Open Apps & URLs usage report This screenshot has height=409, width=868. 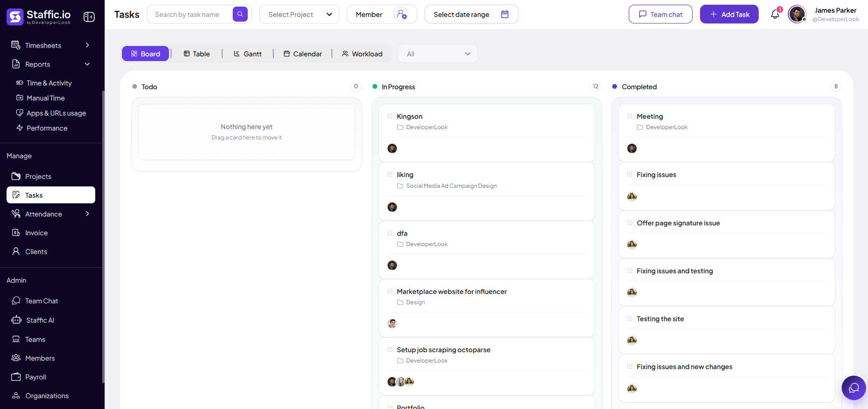[56, 113]
